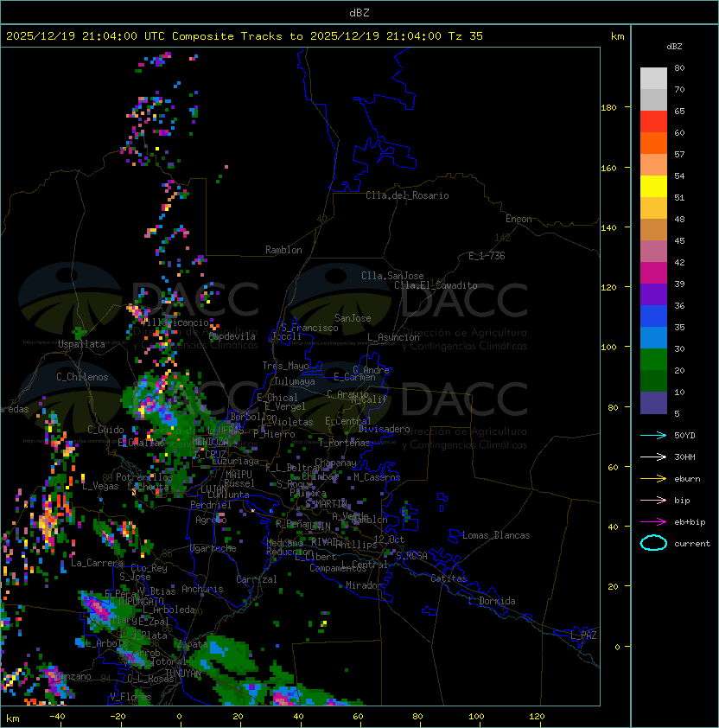Click the L_Asuncion place label

tap(393, 337)
